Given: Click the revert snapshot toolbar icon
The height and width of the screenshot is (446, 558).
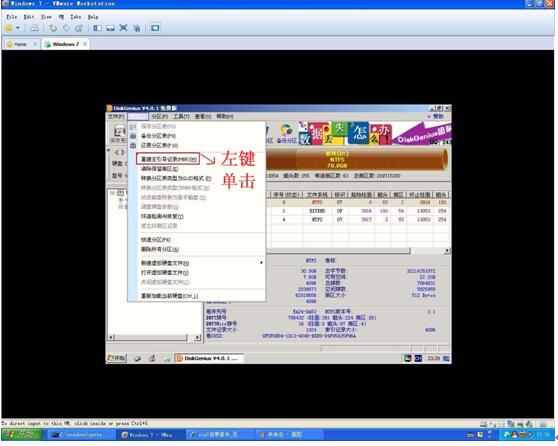Looking at the screenshot, I should 66,28.
